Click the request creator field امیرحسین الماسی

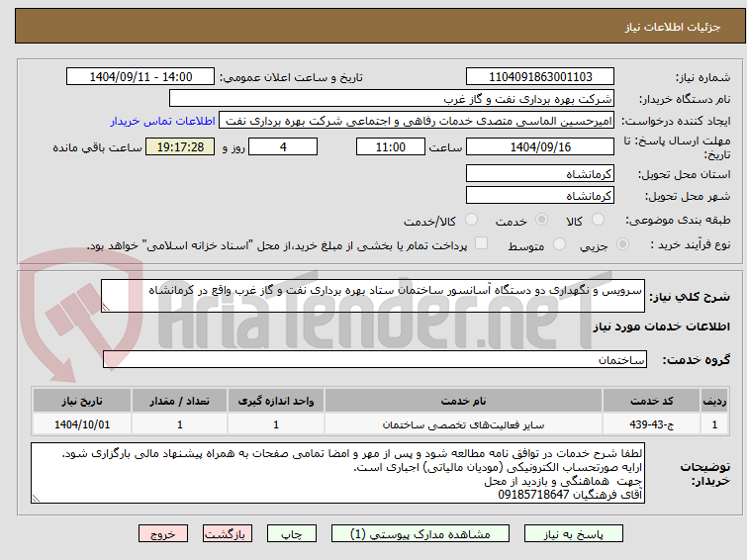[x=417, y=121]
